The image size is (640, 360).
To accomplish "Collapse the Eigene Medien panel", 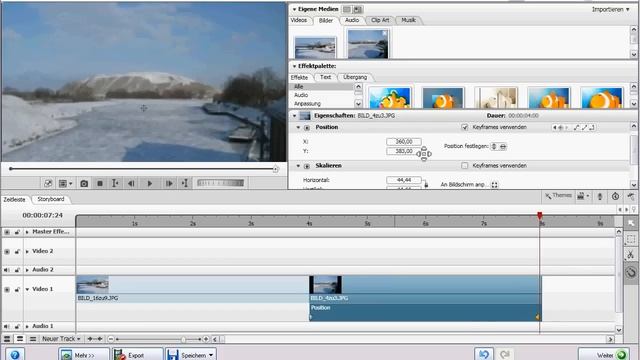I will [294, 9].
